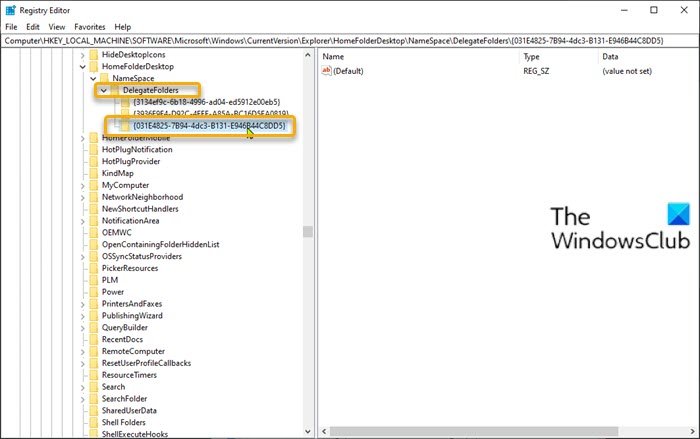Expand the Search key
700x439 pixels.
click(83, 387)
